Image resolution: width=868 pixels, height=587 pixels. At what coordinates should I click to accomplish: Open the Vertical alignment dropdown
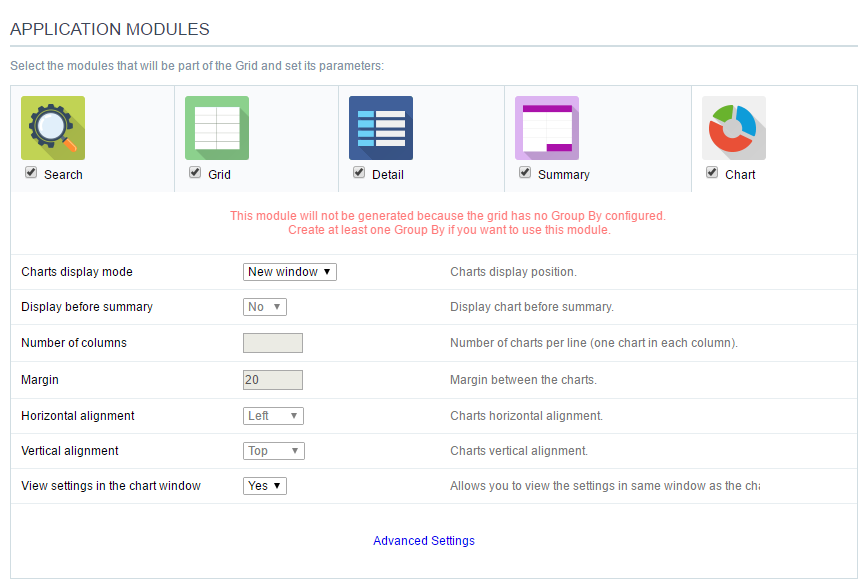tap(273, 450)
